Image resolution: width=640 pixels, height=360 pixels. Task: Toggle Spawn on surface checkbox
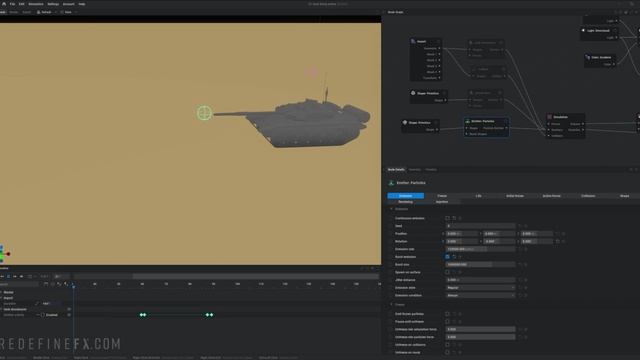pyautogui.click(x=447, y=272)
